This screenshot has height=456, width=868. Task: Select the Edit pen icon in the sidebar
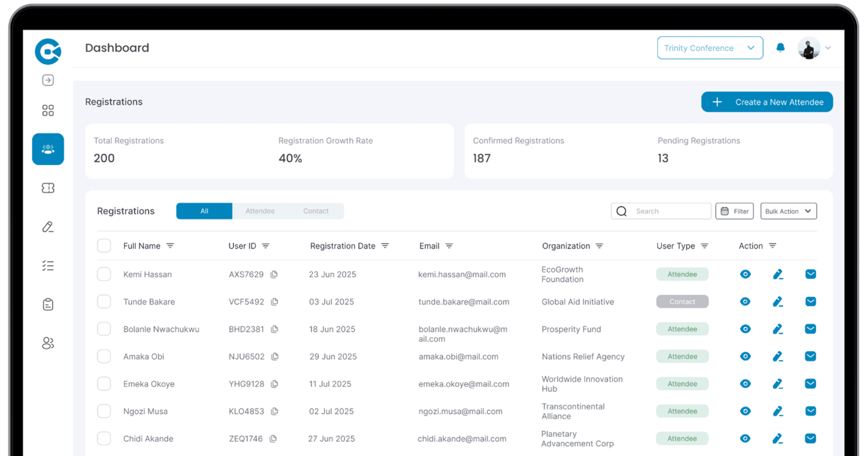point(48,227)
